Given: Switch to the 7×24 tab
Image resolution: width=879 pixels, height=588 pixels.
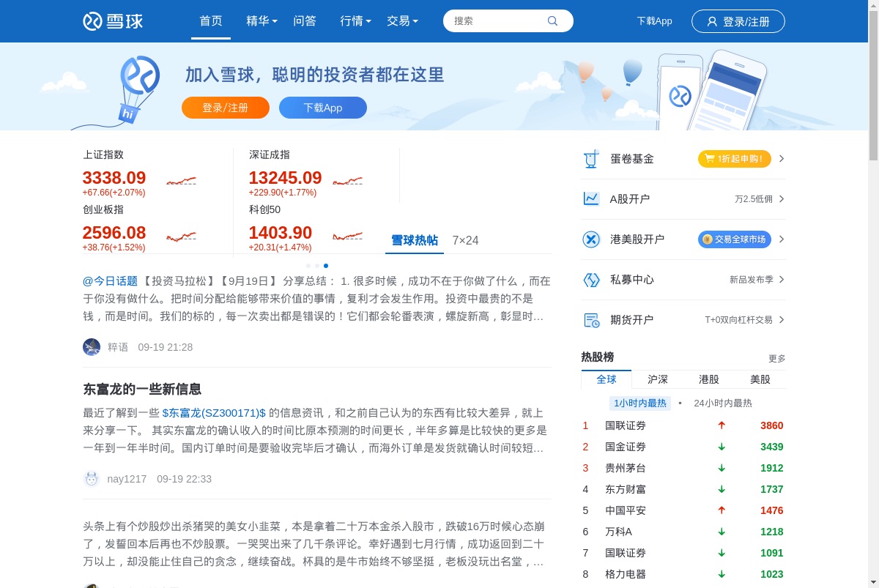Looking at the screenshot, I should click(465, 240).
